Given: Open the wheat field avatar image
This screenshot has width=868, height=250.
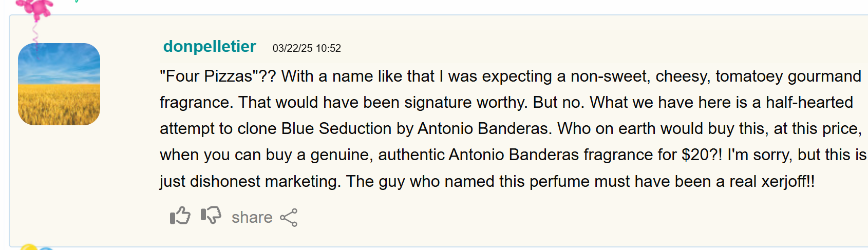Looking at the screenshot, I should tap(59, 84).
